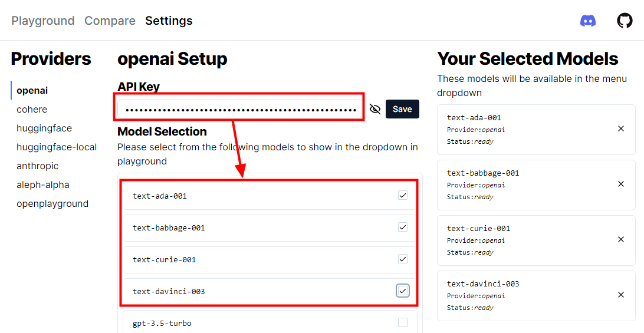Select the anthropic provider
Image resolution: width=644 pixels, height=333 pixels.
tap(37, 166)
